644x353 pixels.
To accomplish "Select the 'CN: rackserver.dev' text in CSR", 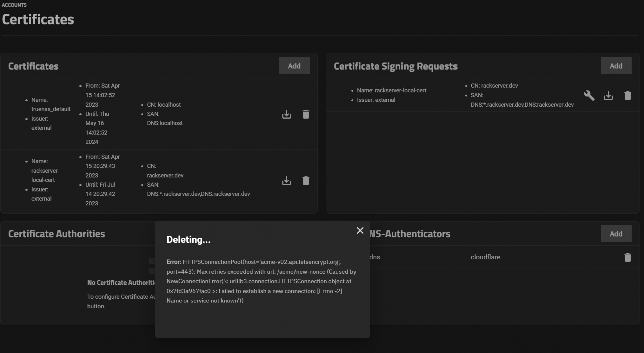I will (x=494, y=86).
